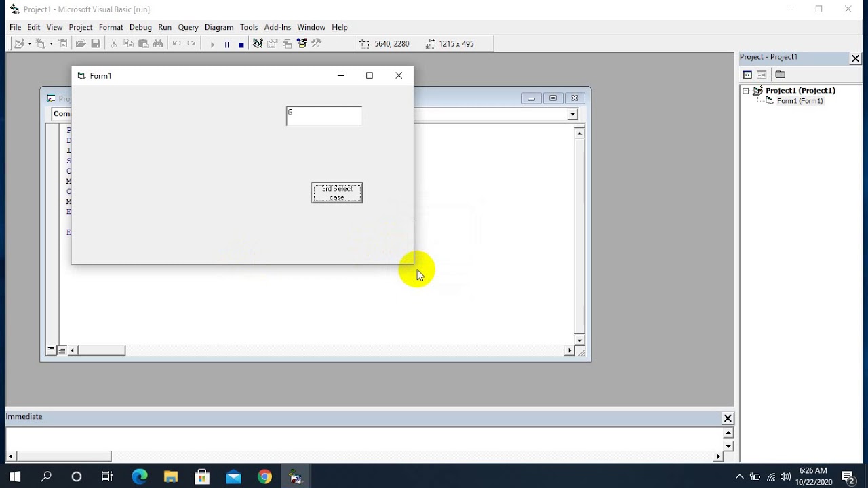
Task: Stop the program with the End button
Action: pyautogui.click(x=241, y=44)
